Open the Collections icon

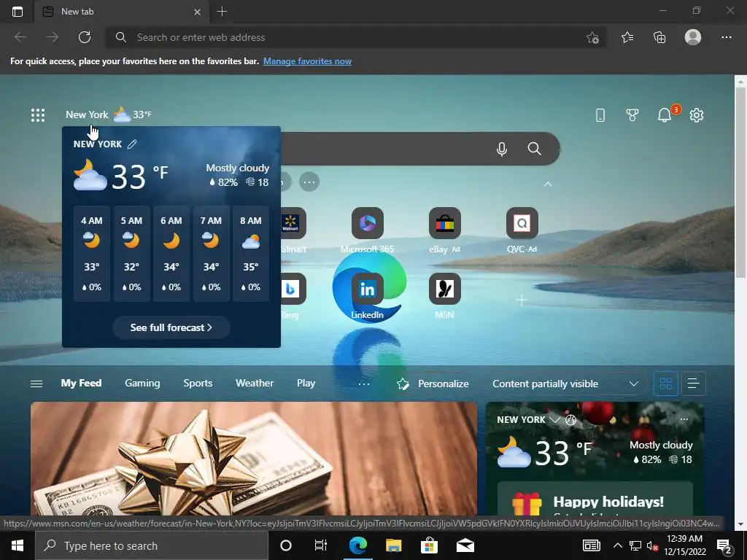click(659, 37)
